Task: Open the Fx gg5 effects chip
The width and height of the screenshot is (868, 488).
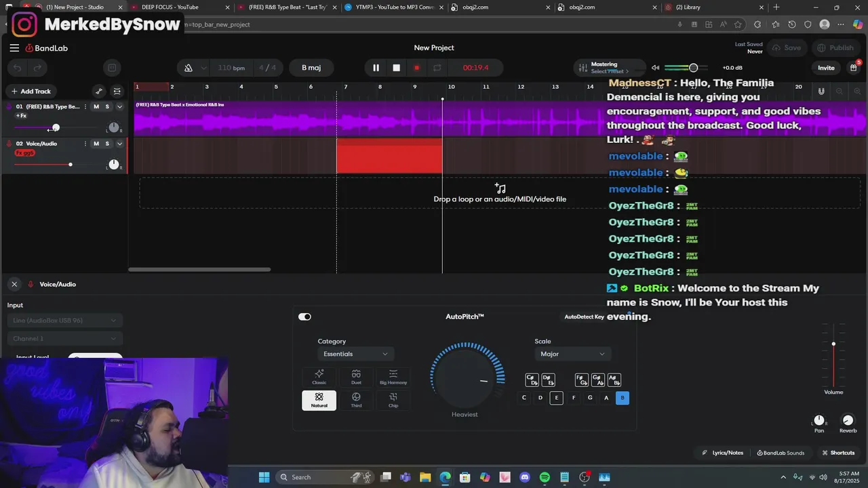Action: pyautogui.click(x=25, y=153)
